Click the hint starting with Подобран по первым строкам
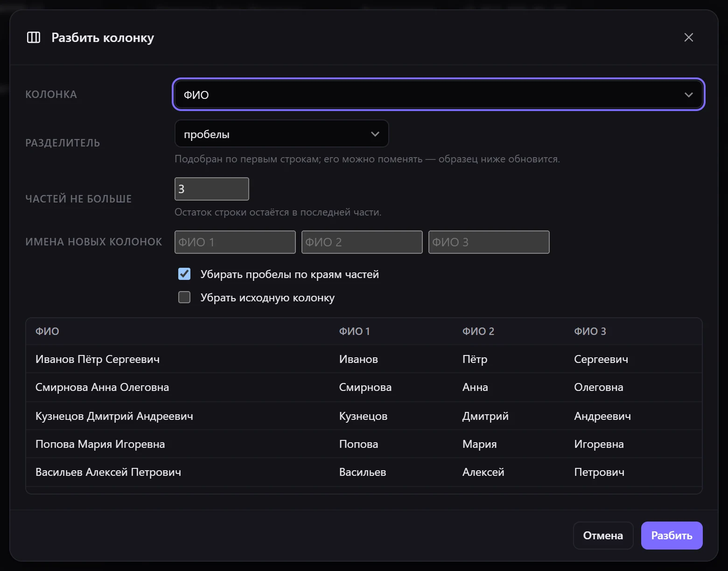The width and height of the screenshot is (728, 571). tap(367, 159)
